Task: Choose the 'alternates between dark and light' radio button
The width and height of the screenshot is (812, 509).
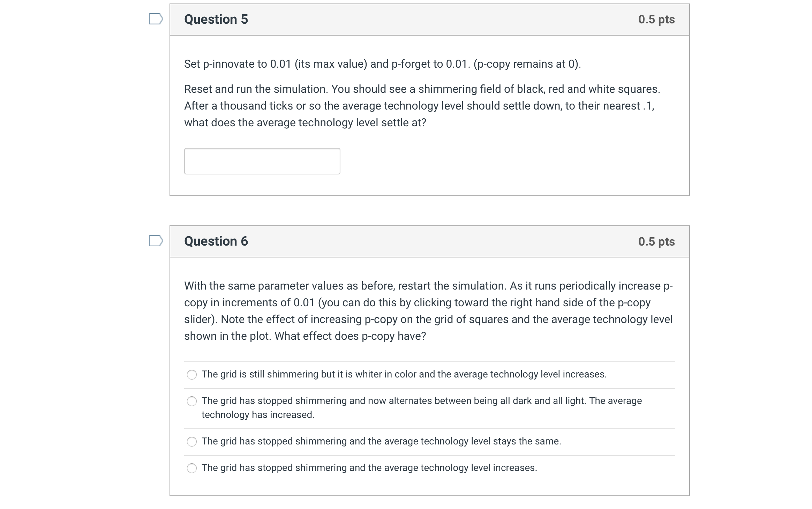Action: pos(192,401)
